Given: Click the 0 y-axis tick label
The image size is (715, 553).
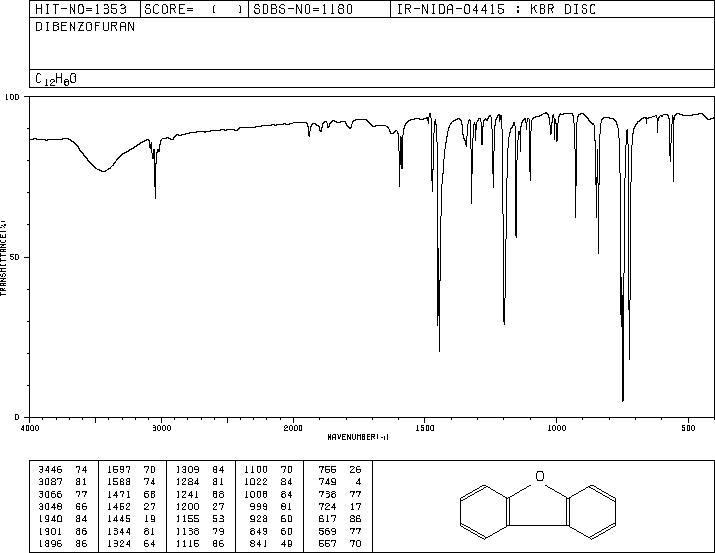Looking at the screenshot, I should [x=17, y=417].
